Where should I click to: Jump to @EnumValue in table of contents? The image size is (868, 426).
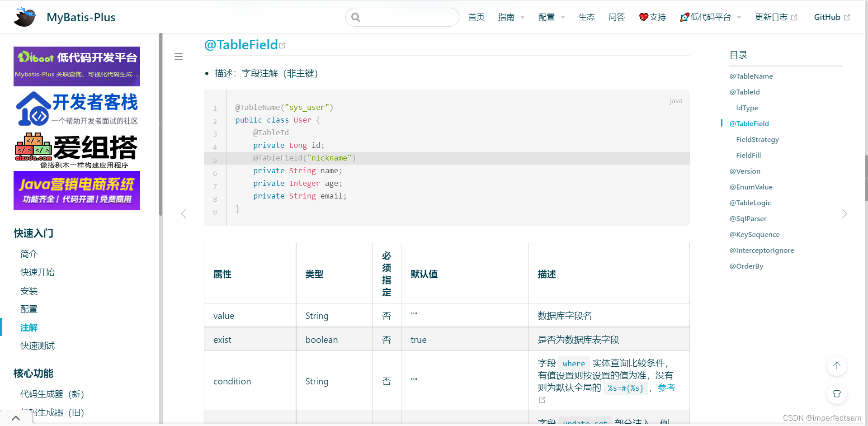point(751,187)
